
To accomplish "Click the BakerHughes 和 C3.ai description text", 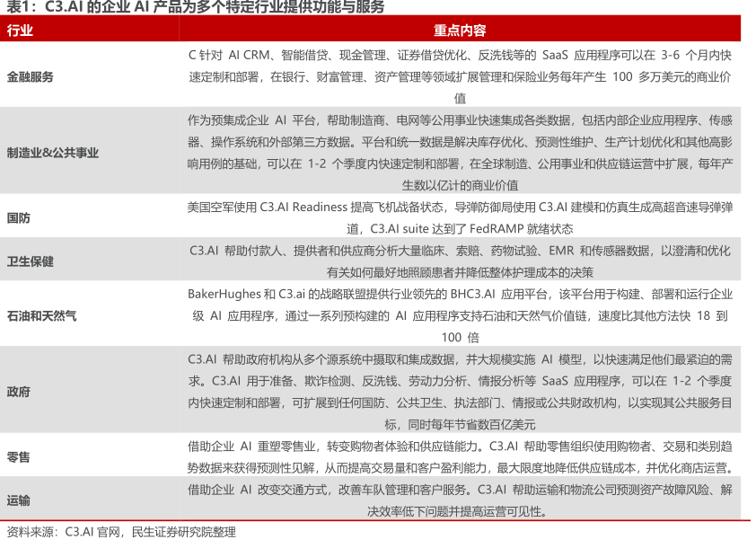I will pos(460,315).
